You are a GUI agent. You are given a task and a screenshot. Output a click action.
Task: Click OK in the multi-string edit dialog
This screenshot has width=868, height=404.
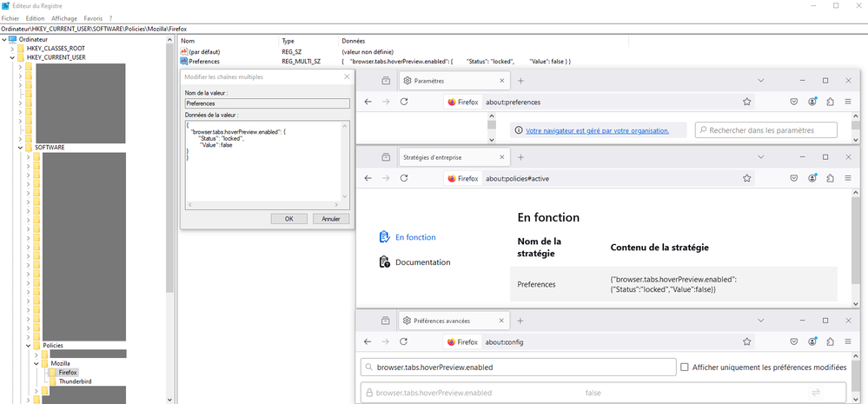click(289, 219)
